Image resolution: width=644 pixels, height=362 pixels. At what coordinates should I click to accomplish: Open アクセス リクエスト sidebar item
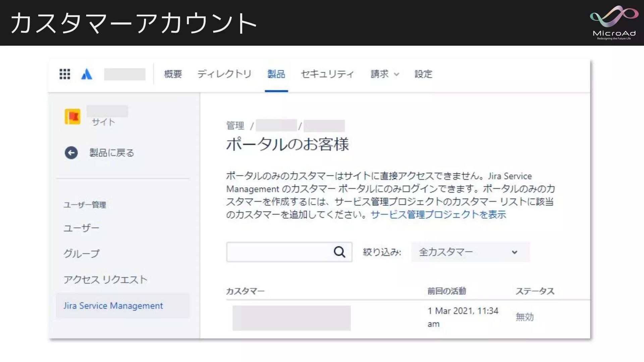(105, 280)
